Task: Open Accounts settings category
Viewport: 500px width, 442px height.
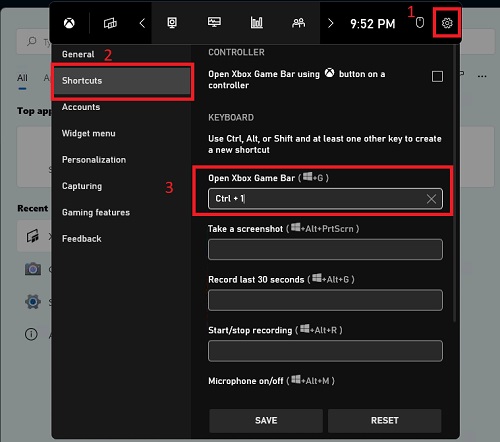Action: click(x=81, y=107)
